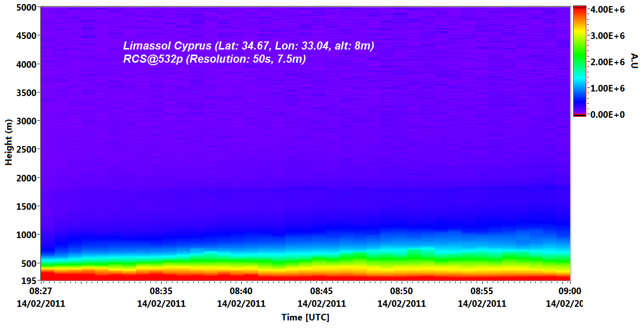This screenshot has width=644, height=328.
Task: Click the 14/02/2011 date below 08:45
Action: click(x=322, y=304)
